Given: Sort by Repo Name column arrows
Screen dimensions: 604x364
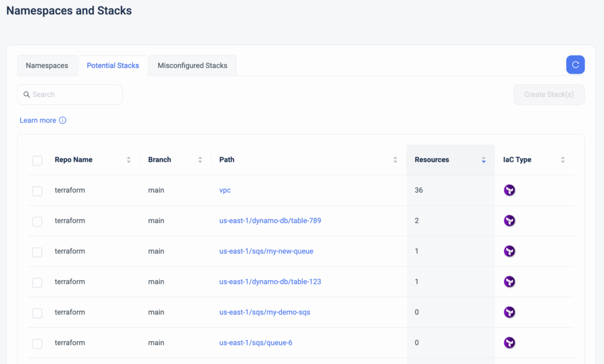Looking at the screenshot, I should tap(129, 160).
